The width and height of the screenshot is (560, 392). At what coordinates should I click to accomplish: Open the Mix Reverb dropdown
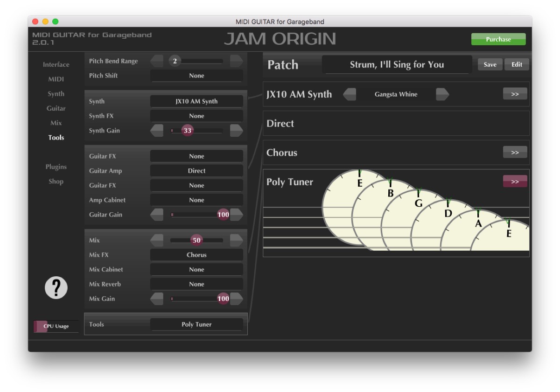pos(196,284)
